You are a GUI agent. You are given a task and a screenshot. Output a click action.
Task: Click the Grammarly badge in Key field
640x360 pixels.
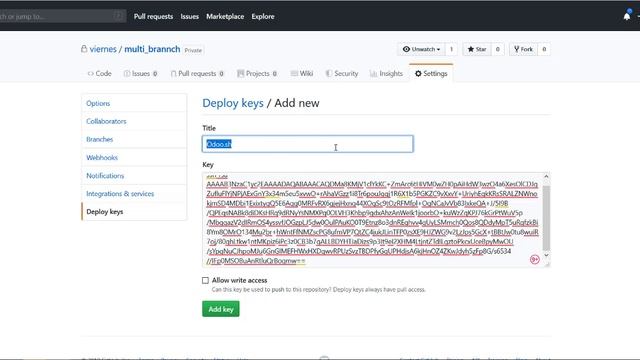pos(534,260)
